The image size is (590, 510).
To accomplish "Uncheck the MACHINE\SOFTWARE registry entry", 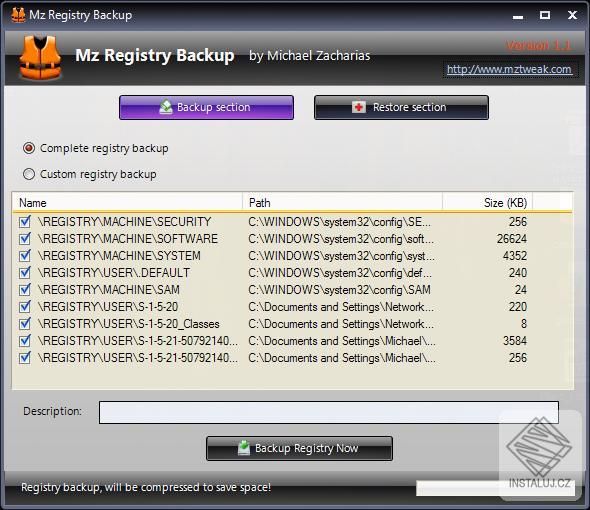I will pyautogui.click(x=25, y=239).
